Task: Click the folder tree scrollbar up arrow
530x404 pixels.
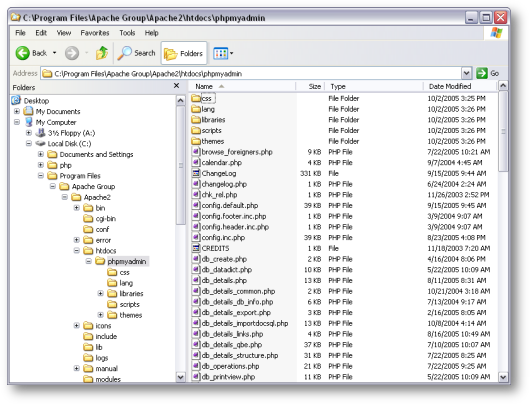Action: 180,100
